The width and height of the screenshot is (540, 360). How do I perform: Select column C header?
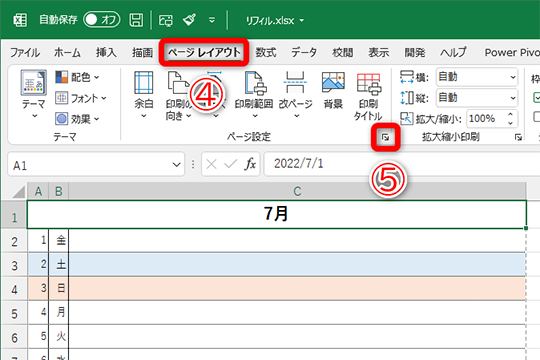coord(297,191)
